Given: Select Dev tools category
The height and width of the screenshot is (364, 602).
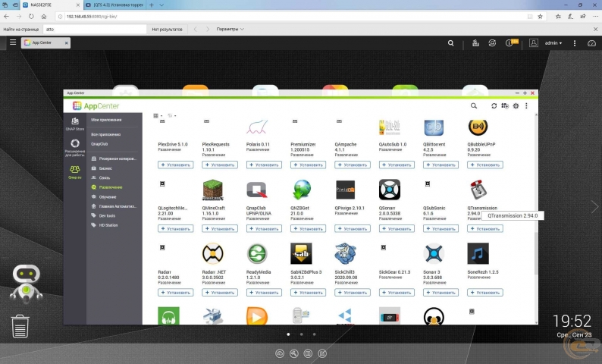Looking at the screenshot, I should pyautogui.click(x=104, y=216).
